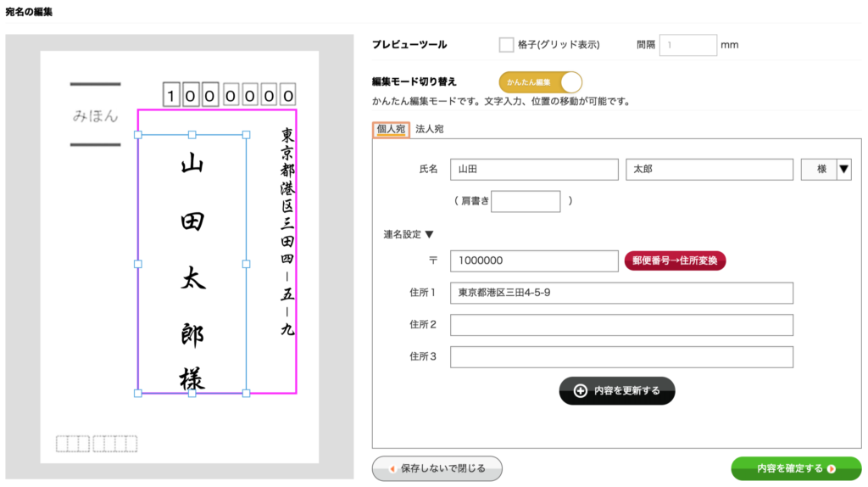The width and height of the screenshot is (868, 487).
Task: Click the first name field containing 太郎
Action: pos(709,170)
